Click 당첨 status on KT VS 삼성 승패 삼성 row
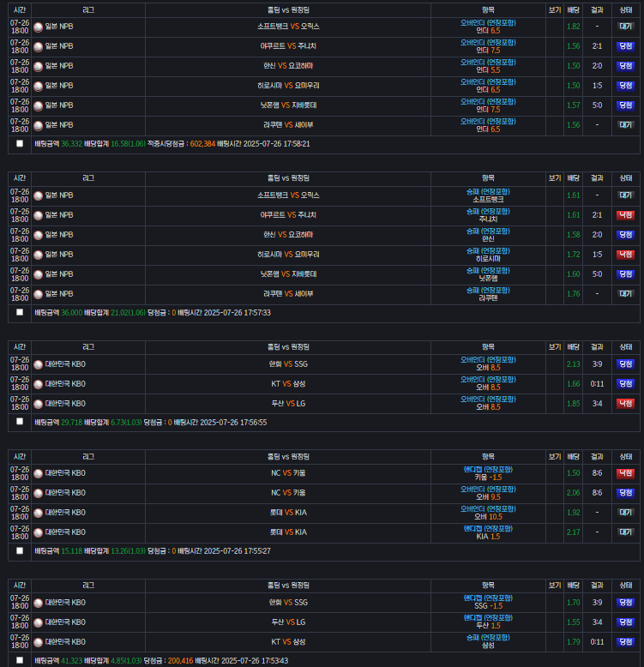 [x=626, y=642]
